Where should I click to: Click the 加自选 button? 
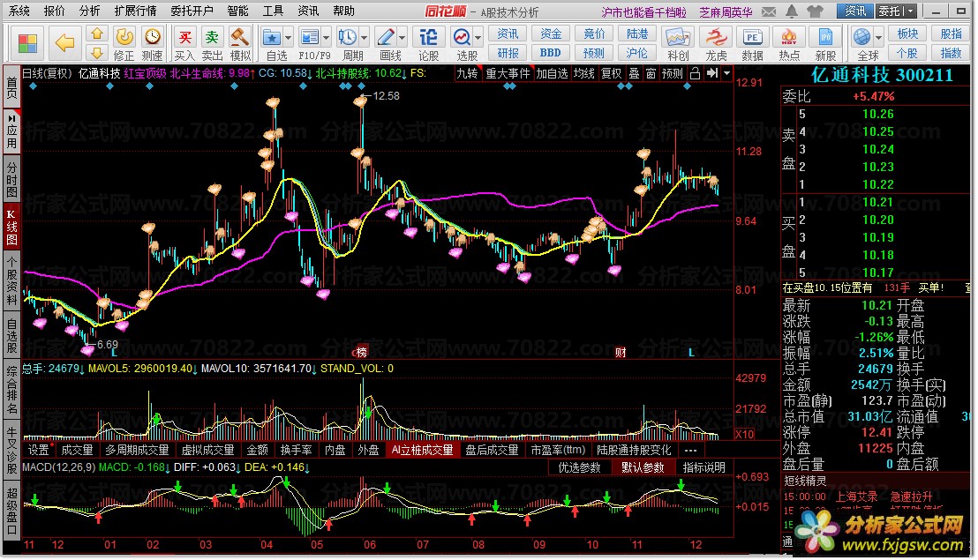tap(552, 73)
